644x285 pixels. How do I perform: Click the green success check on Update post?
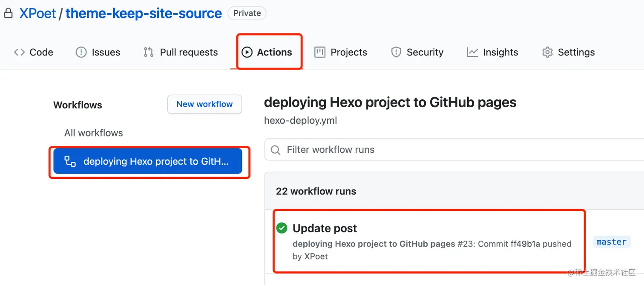coord(282,228)
